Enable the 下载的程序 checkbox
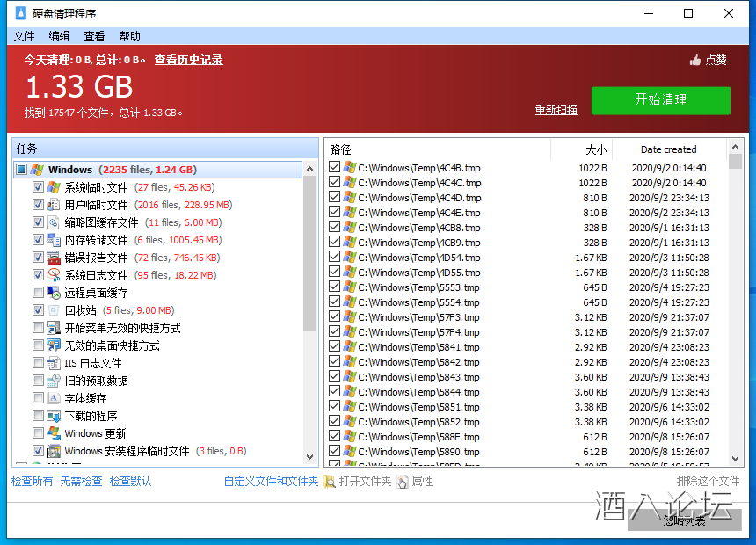Image resolution: width=756 pixels, height=545 pixels. click(x=38, y=416)
